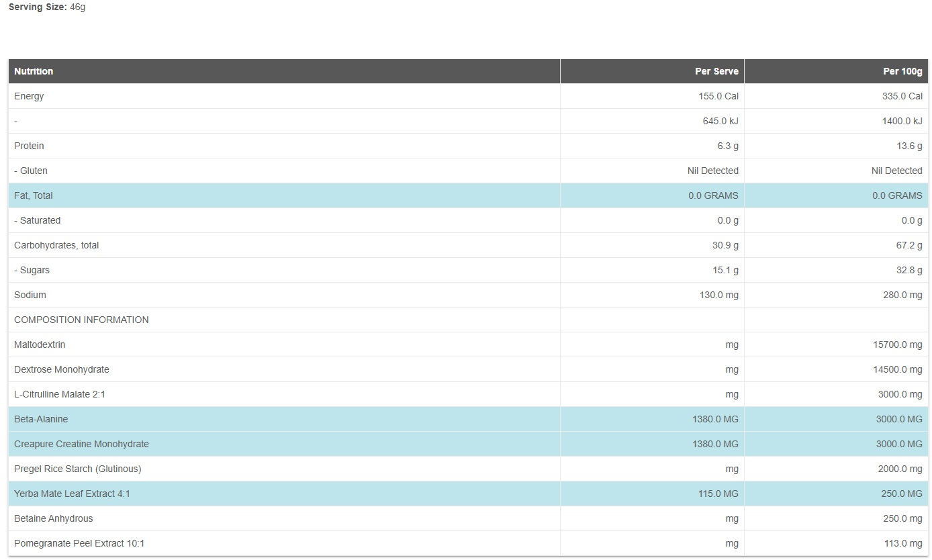Click the Energy row label

[29, 96]
